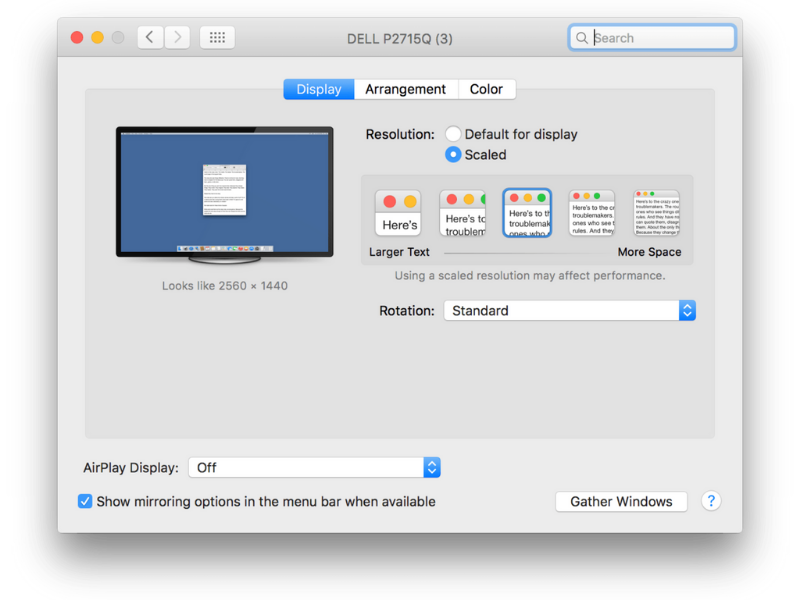800x600 pixels.
Task: Click the 'DELL P2715Q (3)' window title
Action: pyautogui.click(x=399, y=39)
